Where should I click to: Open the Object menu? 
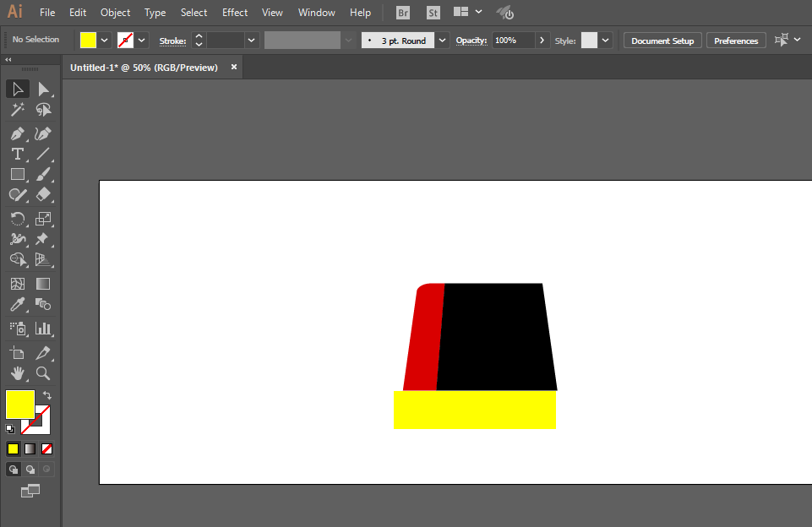[x=116, y=13]
